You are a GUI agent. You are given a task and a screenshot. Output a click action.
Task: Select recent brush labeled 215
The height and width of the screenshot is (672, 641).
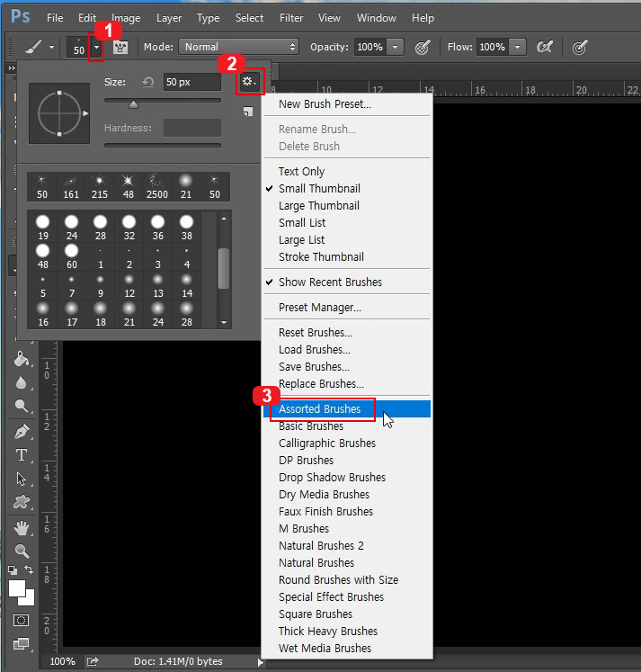click(100, 186)
